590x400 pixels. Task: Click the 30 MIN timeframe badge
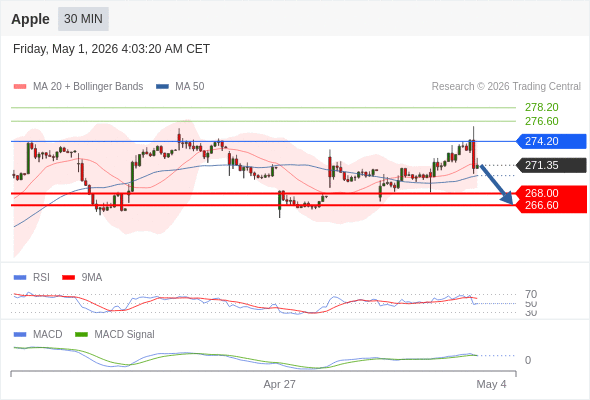pos(83,19)
